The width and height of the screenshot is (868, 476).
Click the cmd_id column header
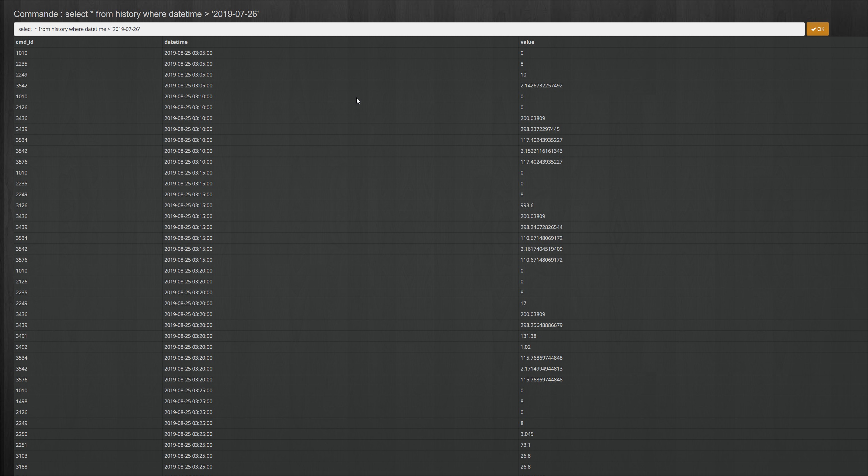25,42
